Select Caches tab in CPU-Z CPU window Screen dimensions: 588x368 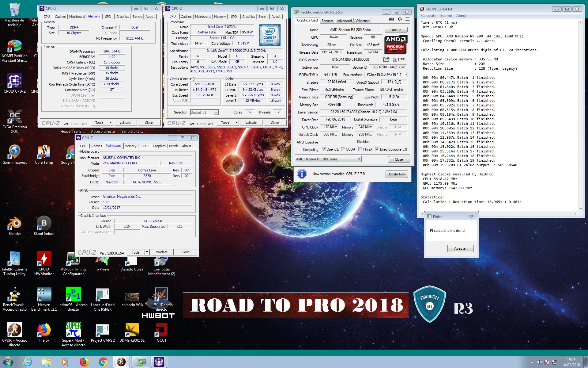pos(186,17)
